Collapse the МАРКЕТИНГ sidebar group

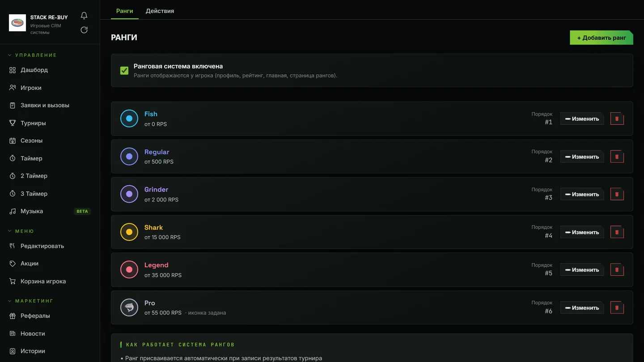pyautogui.click(x=31, y=301)
